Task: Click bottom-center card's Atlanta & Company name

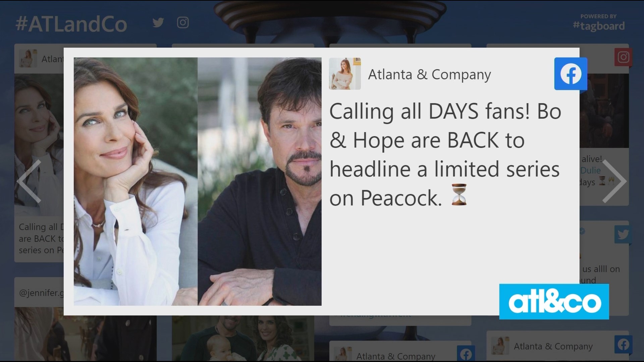Action: click(x=396, y=356)
